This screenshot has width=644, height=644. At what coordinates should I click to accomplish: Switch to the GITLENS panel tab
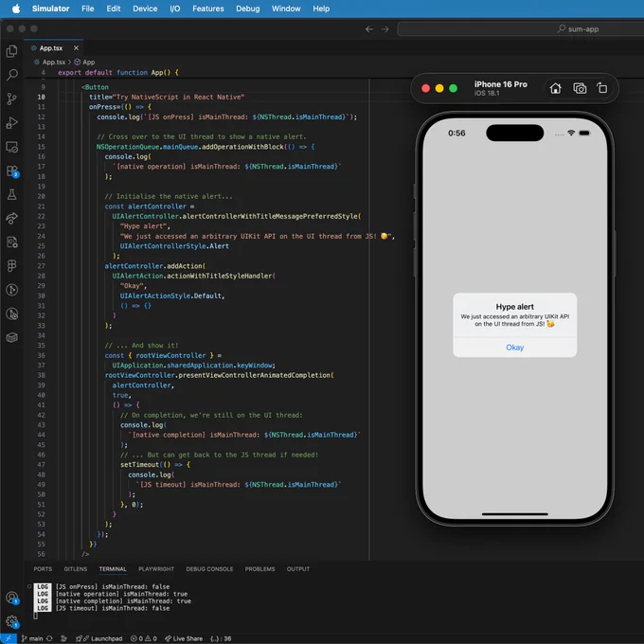[x=76, y=569]
